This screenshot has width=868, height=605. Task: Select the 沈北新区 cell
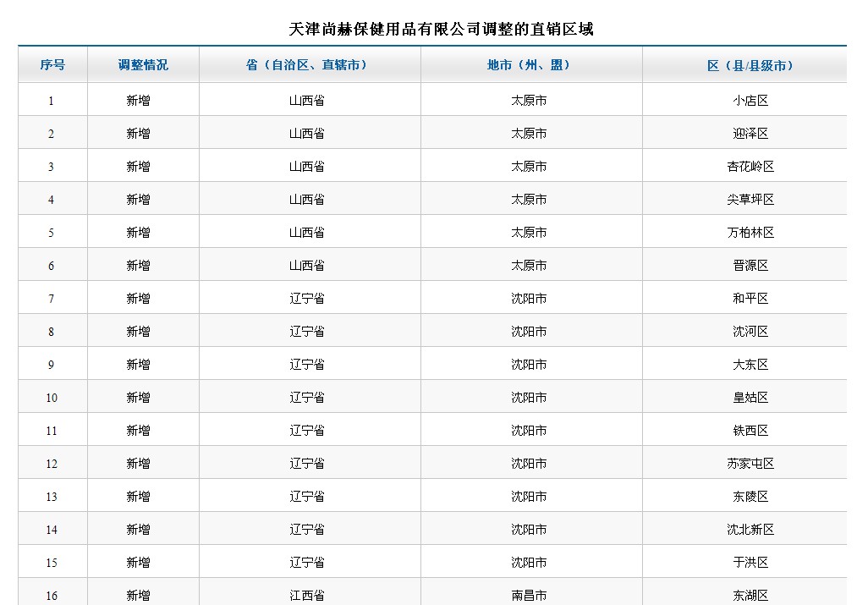750,530
